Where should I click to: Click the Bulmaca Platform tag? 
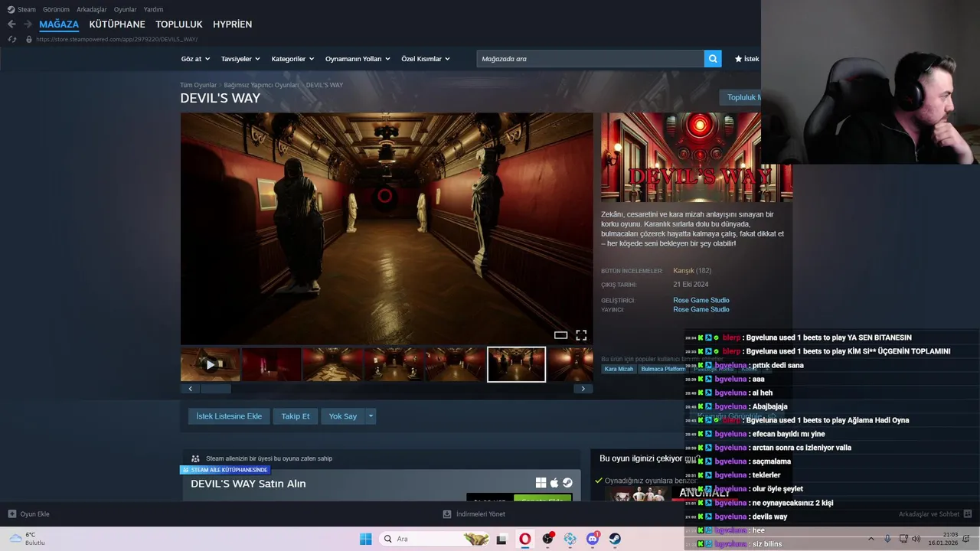[x=663, y=369]
